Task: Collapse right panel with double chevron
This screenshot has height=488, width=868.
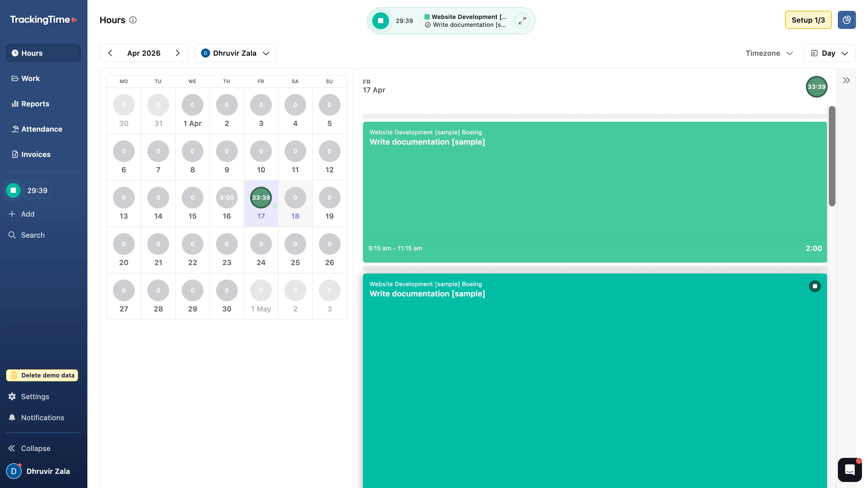Action: pos(846,80)
